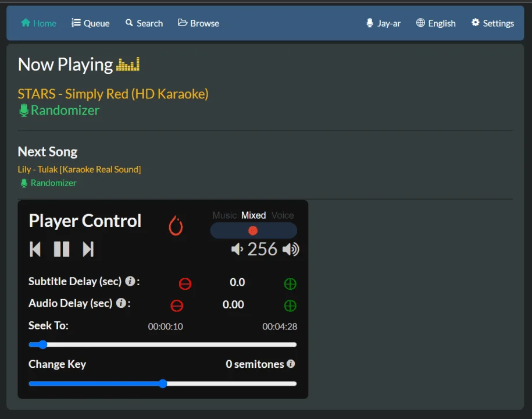Select the Mixed vocal mode
This screenshot has width=532, height=419.
point(253,215)
